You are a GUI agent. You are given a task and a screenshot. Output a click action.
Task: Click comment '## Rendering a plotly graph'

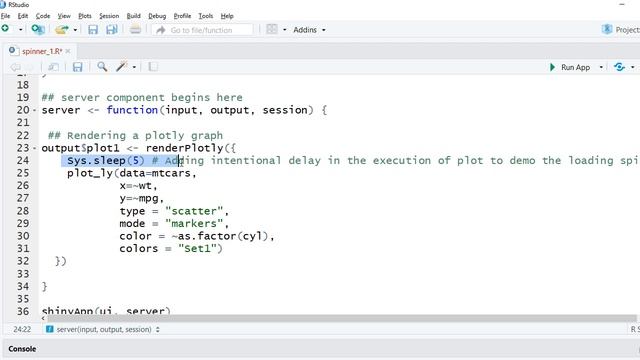click(x=136, y=136)
